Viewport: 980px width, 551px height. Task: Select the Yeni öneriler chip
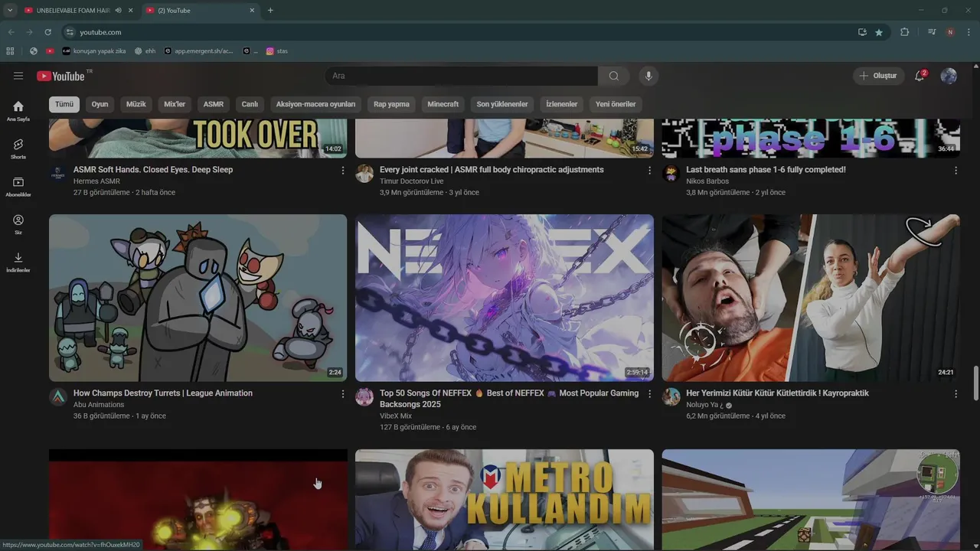(x=616, y=104)
